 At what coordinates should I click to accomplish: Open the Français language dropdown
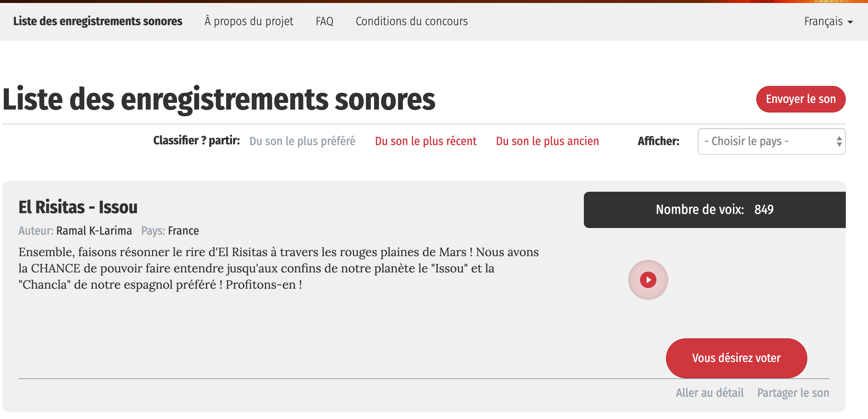828,21
